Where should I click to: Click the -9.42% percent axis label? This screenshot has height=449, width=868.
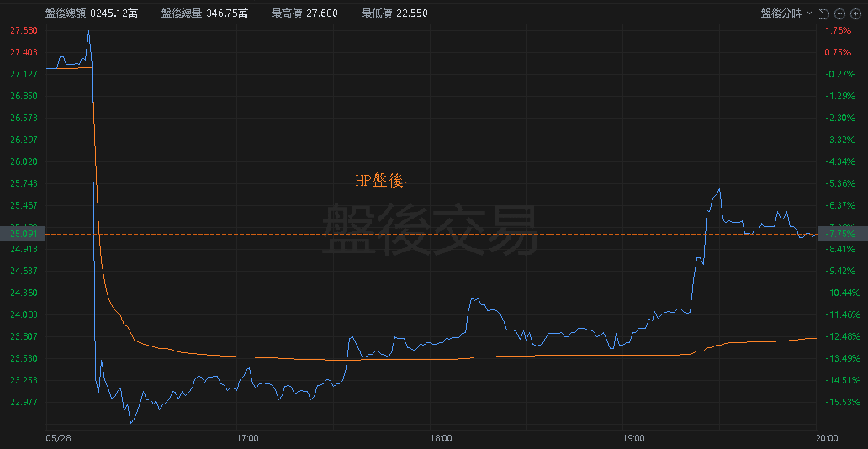(839, 271)
